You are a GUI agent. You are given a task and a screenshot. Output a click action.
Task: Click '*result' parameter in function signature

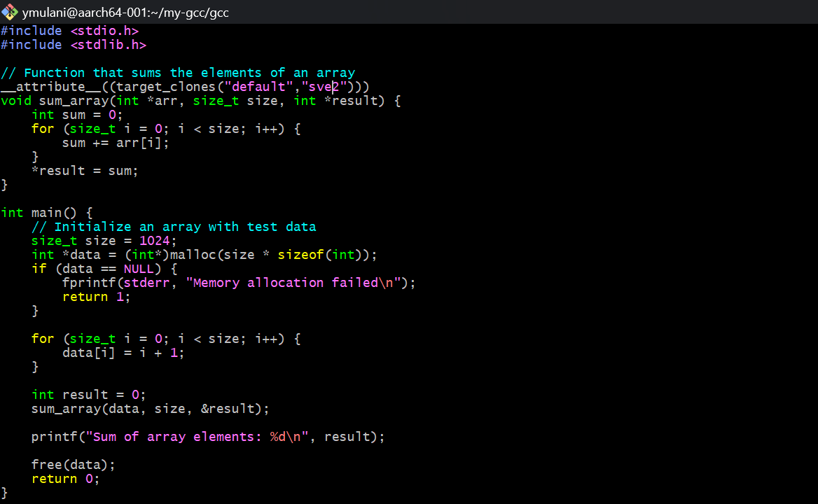tap(354, 101)
